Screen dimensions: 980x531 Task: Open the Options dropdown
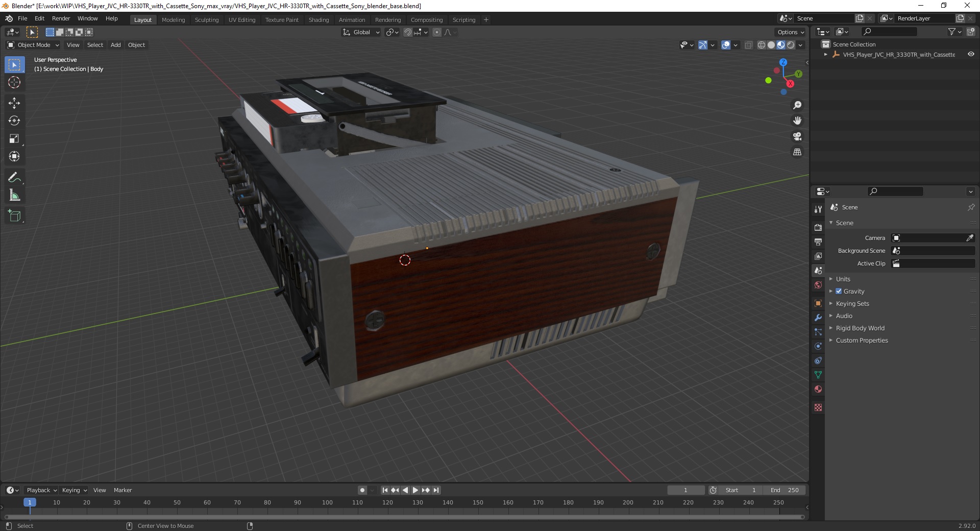point(790,32)
